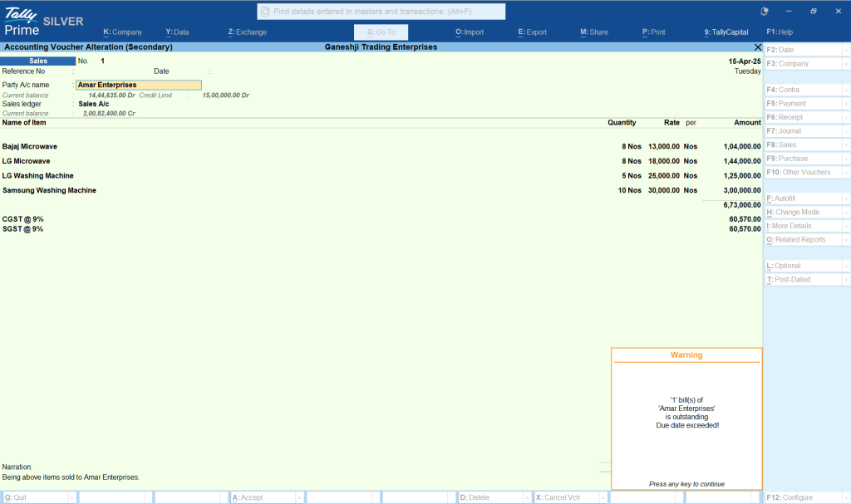
Task: Expand the arrow beside F2: Date
Action: (x=845, y=50)
